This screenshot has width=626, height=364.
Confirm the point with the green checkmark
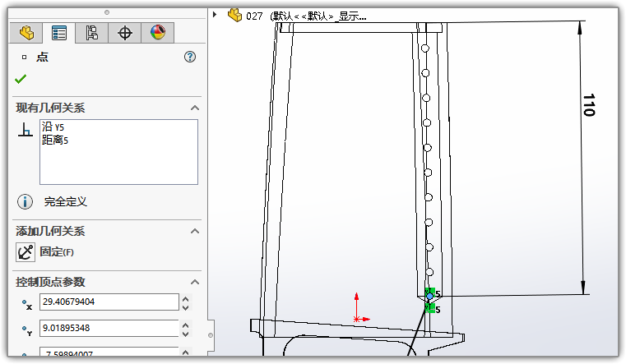21,79
